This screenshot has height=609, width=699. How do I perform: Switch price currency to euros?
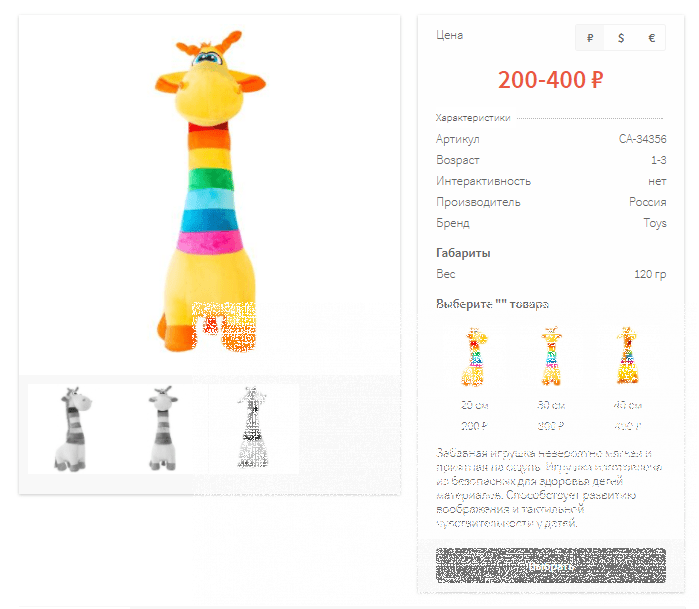click(x=651, y=38)
